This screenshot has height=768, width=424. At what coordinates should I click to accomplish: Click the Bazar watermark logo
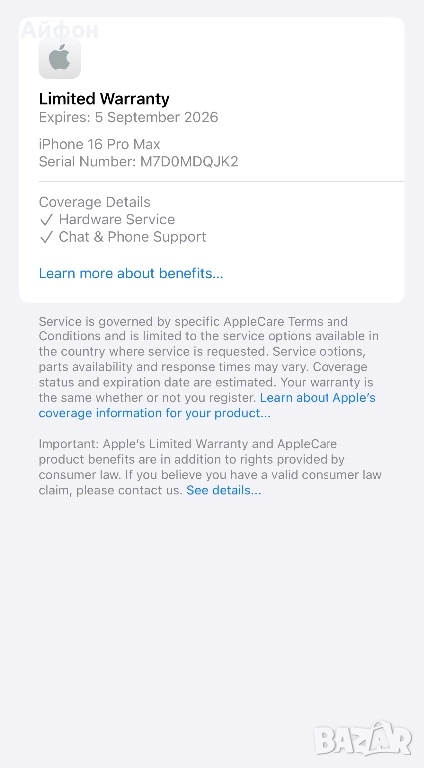click(363, 740)
